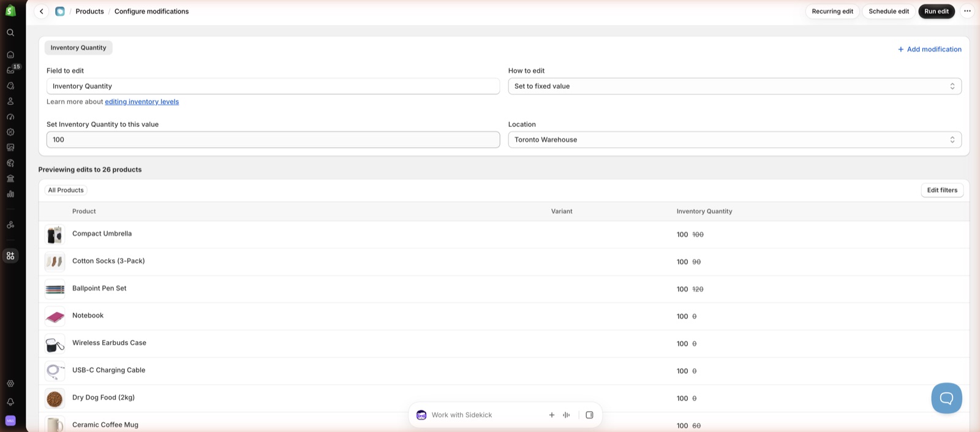Click the Edit filters button
The height and width of the screenshot is (432, 980).
[942, 190]
